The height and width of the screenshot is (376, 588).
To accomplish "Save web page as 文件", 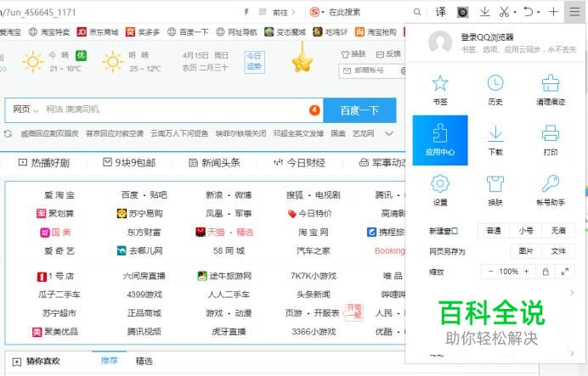I will [558, 251].
